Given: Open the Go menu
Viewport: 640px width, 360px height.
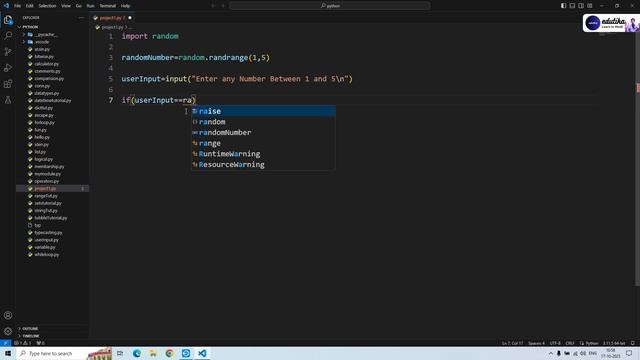Looking at the screenshot, I should click(x=78, y=6).
